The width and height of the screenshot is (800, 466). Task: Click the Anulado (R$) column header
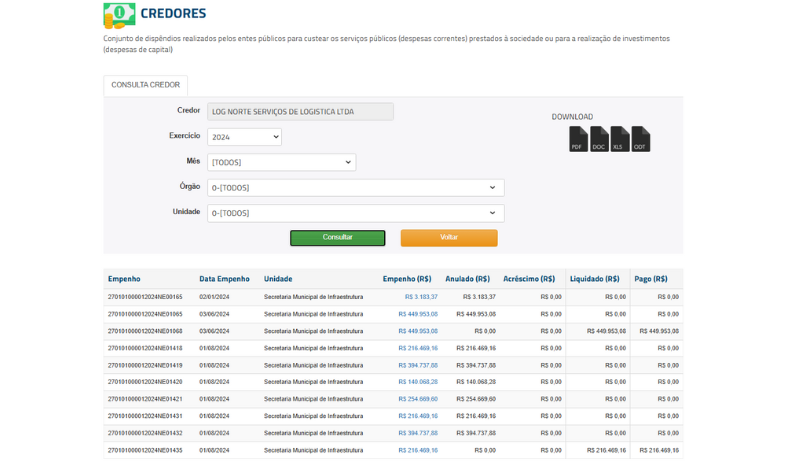467,279
